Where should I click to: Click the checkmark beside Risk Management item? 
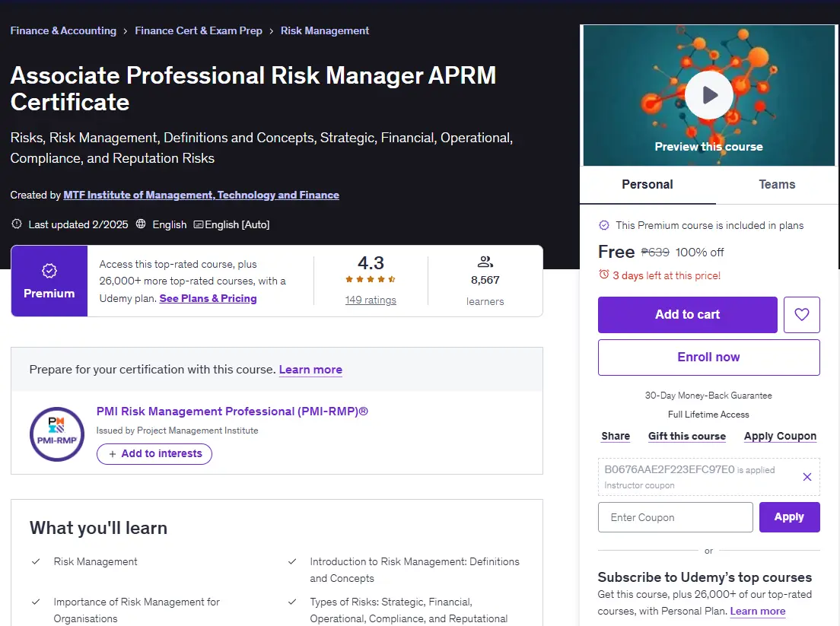click(x=36, y=562)
